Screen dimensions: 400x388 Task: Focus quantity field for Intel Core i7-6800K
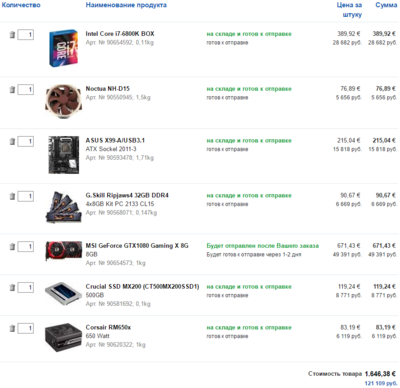click(x=26, y=35)
